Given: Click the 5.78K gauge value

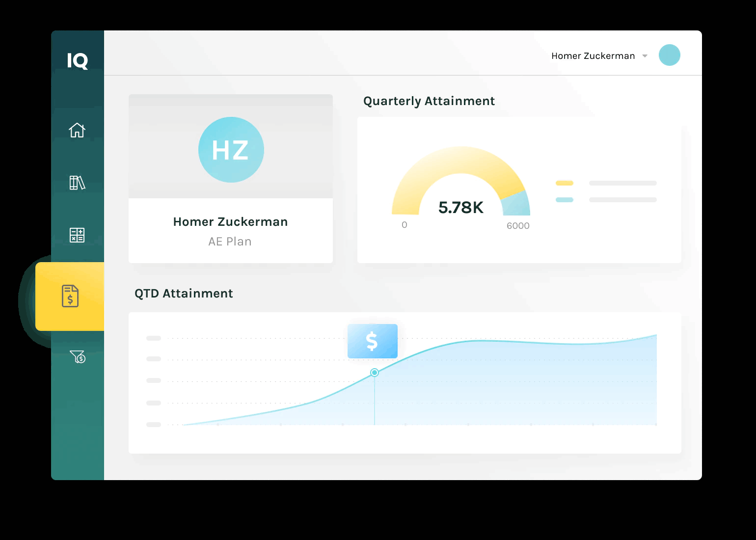Looking at the screenshot, I should (460, 208).
